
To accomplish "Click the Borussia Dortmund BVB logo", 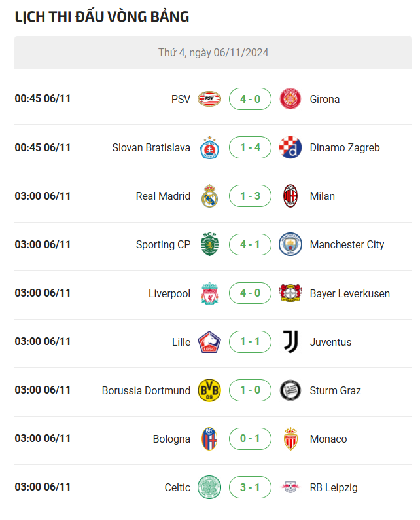I will click(209, 390).
